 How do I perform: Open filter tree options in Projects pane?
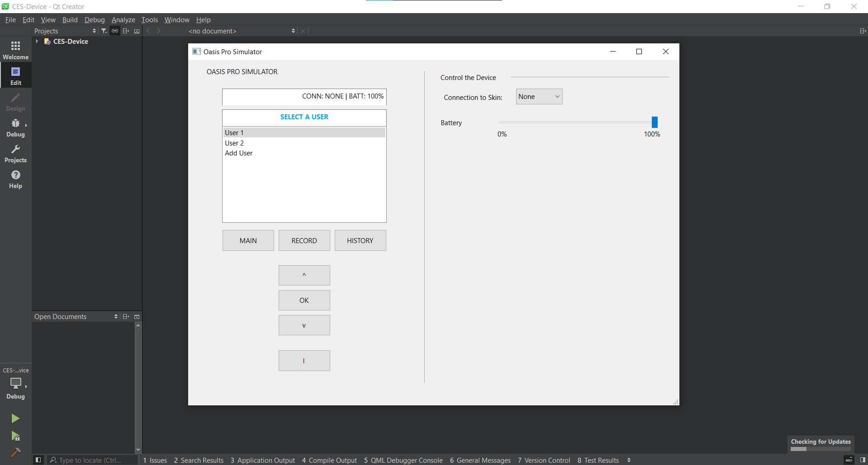104,31
